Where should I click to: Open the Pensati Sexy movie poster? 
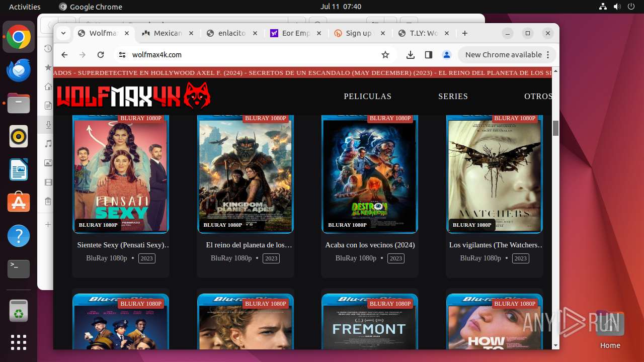[121, 174]
